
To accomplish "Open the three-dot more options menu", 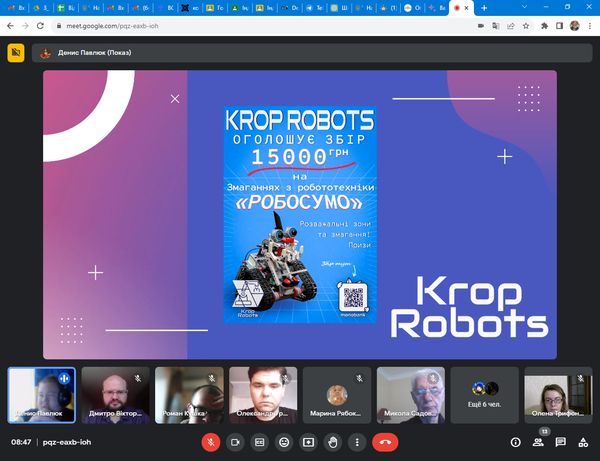I will [357, 441].
